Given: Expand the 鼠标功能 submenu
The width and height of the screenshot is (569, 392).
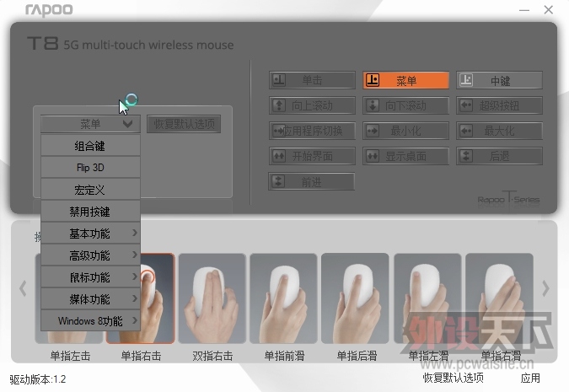Looking at the screenshot, I should tap(90, 277).
